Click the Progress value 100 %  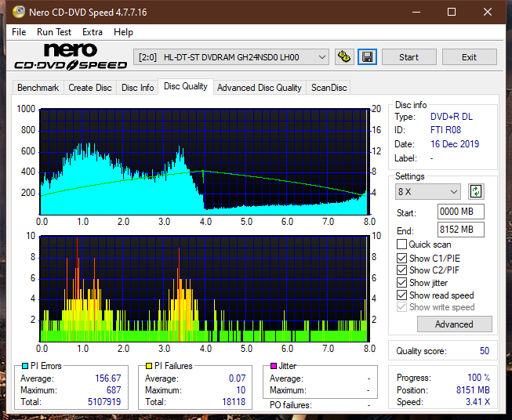(x=478, y=378)
